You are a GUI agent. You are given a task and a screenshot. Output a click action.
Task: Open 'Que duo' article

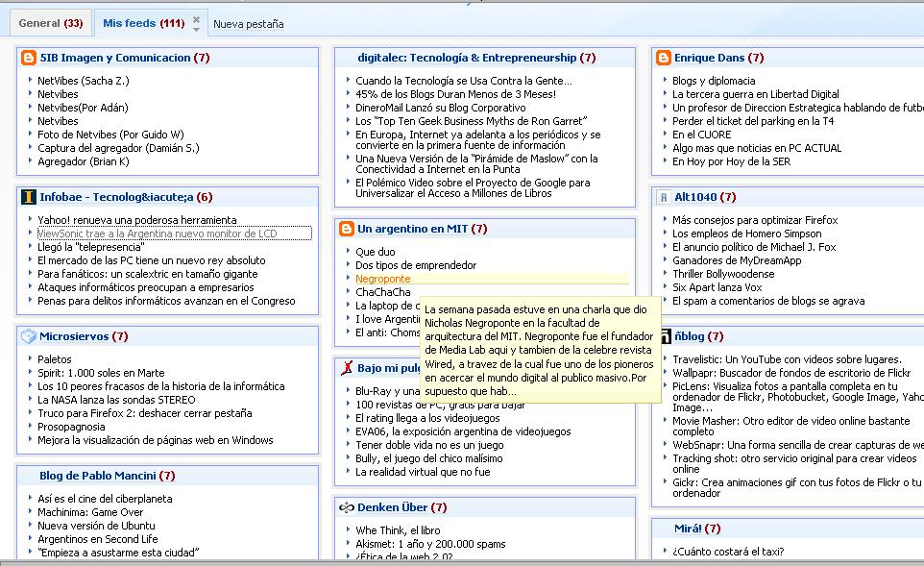coord(376,252)
